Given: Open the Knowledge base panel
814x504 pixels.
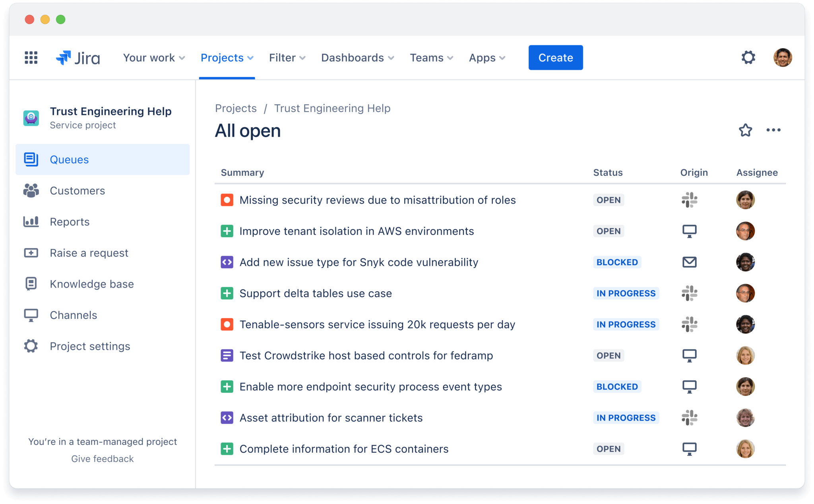Looking at the screenshot, I should [x=91, y=284].
